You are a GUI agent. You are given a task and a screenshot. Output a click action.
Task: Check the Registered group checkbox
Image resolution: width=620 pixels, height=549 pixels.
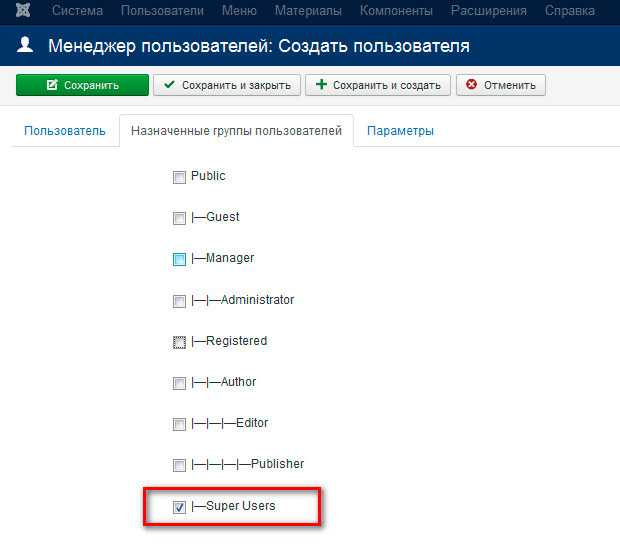(179, 343)
